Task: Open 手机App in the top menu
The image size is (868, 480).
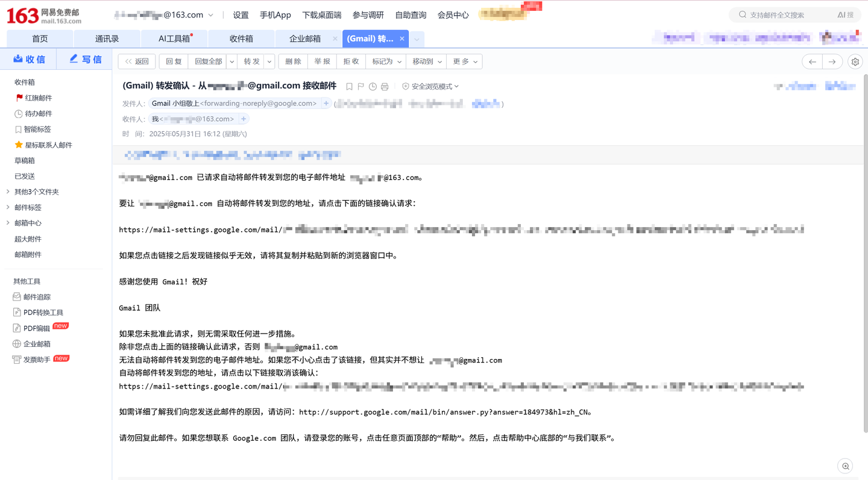Action: (275, 15)
